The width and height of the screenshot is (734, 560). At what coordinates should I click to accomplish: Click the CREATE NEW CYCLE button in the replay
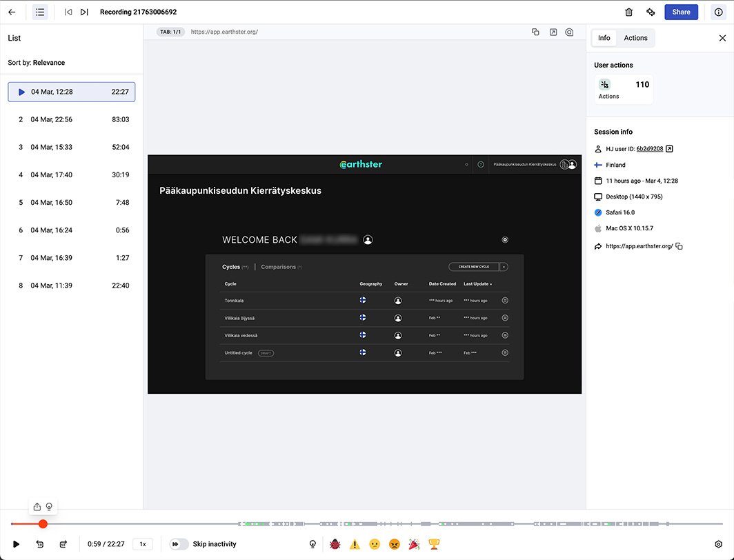point(474,267)
